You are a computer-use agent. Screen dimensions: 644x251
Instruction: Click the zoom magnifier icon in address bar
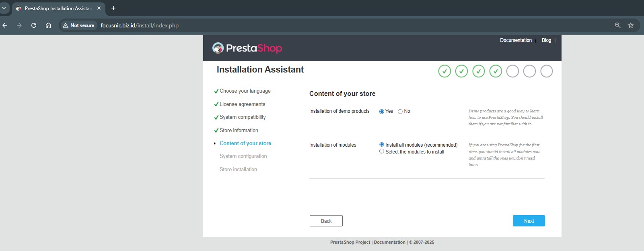pyautogui.click(x=618, y=25)
